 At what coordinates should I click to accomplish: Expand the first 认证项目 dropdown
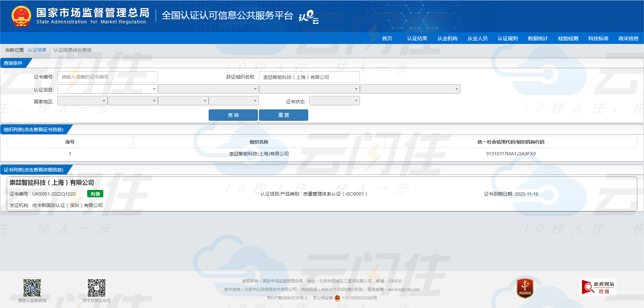click(108, 89)
